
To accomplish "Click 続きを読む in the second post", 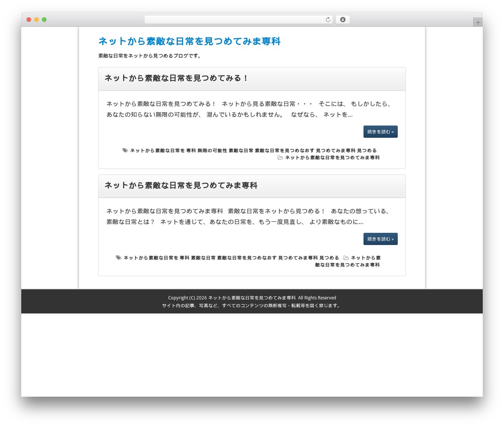I will [x=380, y=239].
